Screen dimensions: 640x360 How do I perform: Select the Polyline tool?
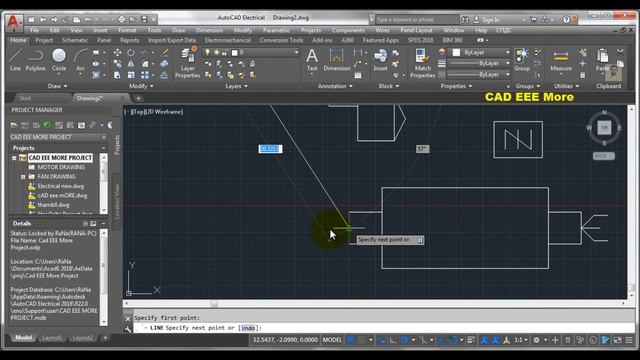pos(36,60)
